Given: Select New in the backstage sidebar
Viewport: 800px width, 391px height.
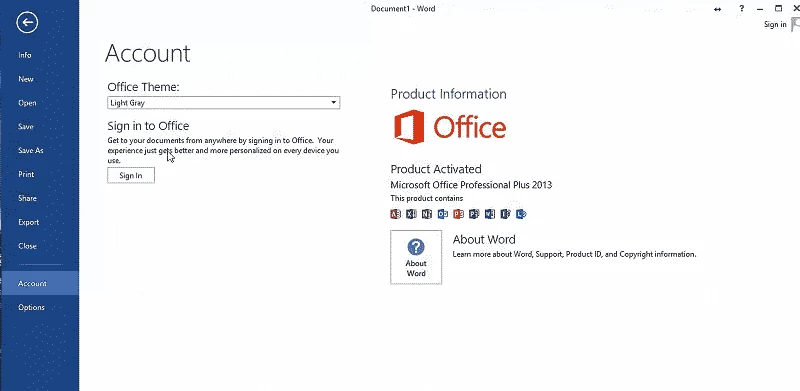Looking at the screenshot, I should click(x=26, y=79).
